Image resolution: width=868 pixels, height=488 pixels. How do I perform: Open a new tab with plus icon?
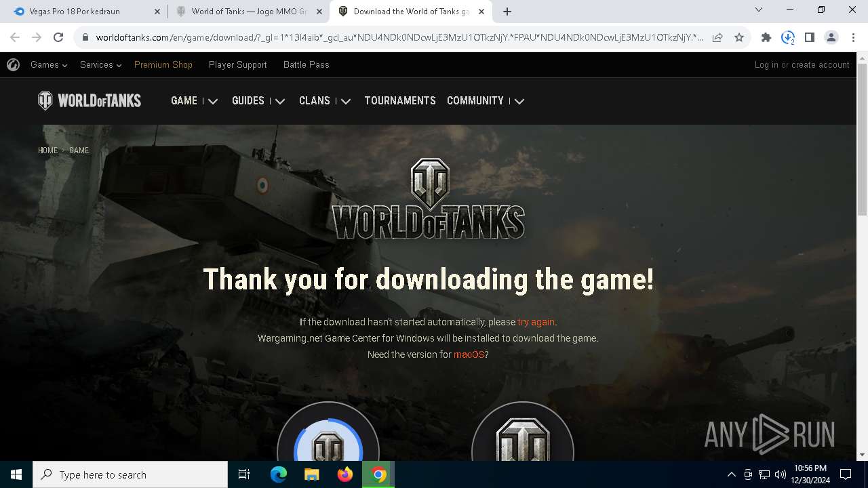pyautogui.click(x=507, y=12)
